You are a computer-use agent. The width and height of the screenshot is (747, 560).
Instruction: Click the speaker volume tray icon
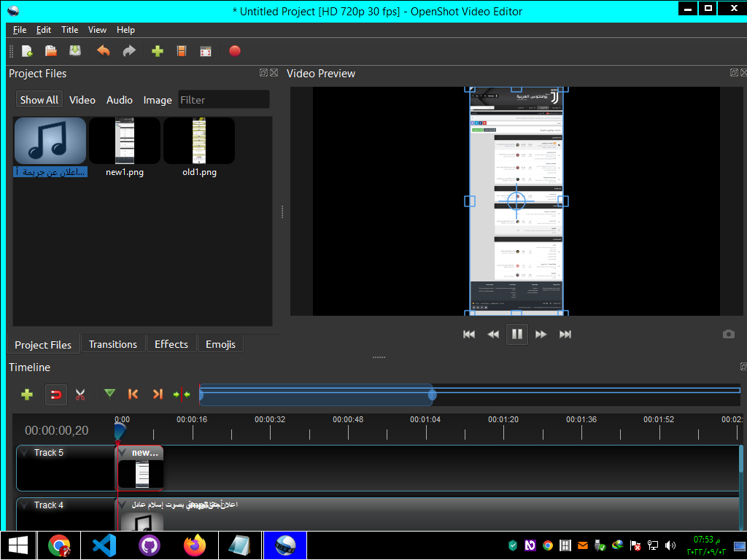(x=670, y=545)
